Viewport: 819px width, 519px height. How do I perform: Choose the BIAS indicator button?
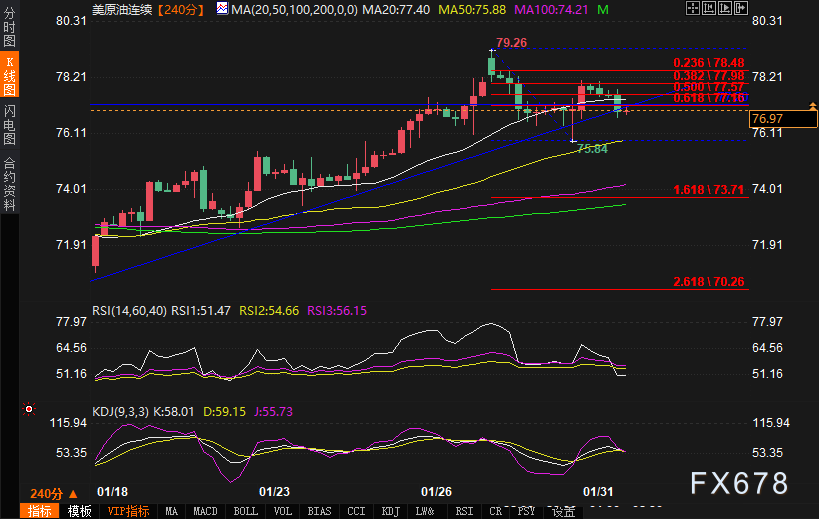click(x=319, y=511)
